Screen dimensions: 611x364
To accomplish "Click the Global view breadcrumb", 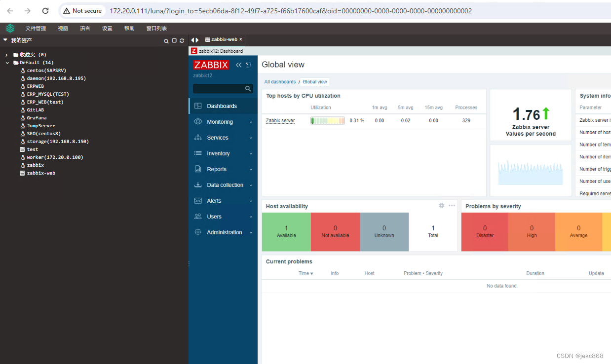I will (x=315, y=82).
